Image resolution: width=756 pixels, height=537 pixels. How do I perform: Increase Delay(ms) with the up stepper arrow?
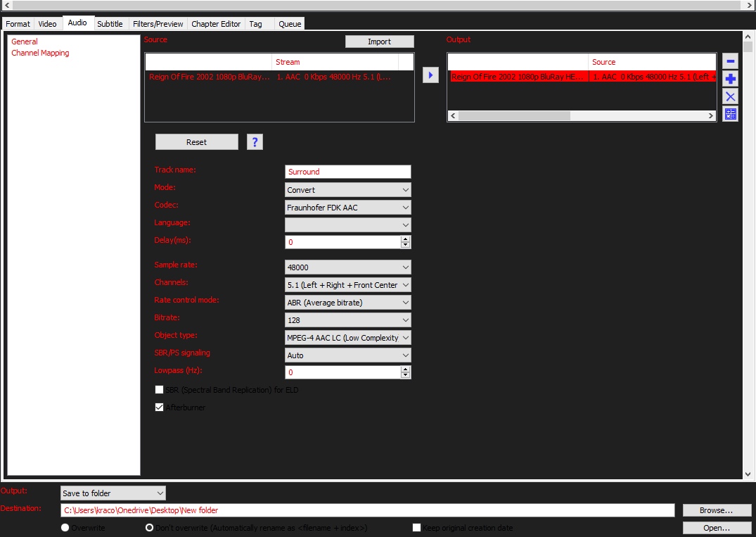point(406,239)
